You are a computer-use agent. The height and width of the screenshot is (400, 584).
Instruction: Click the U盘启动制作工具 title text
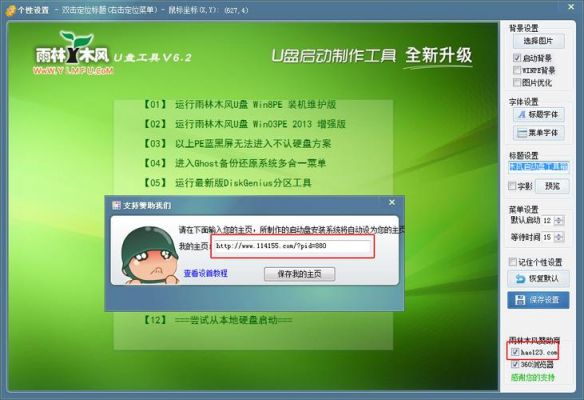(x=334, y=56)
